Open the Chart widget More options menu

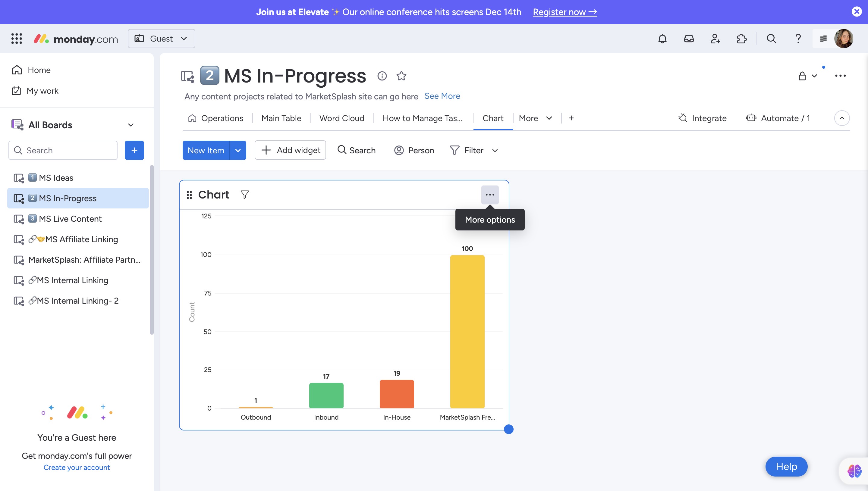(490, 195)
